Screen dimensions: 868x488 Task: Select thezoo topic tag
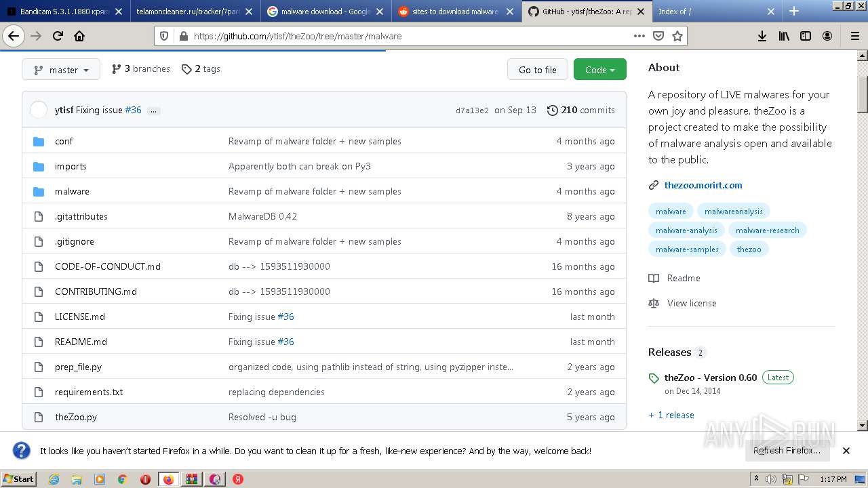point(749,249)
